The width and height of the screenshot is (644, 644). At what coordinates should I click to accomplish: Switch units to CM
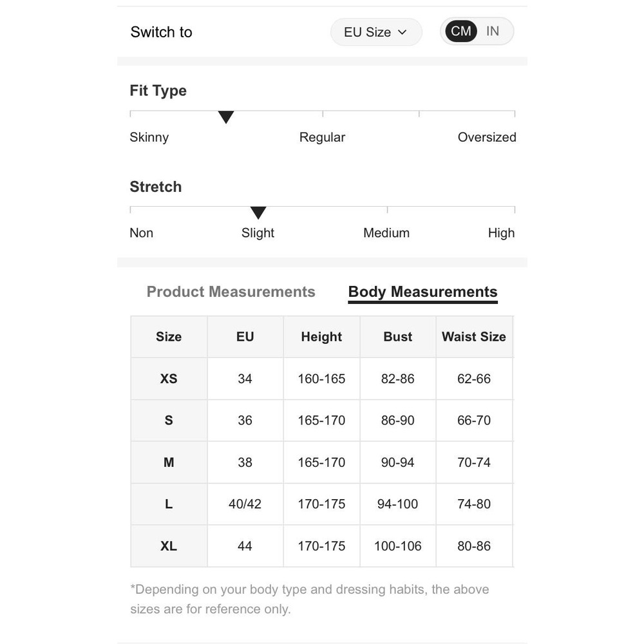click(461, 32)
